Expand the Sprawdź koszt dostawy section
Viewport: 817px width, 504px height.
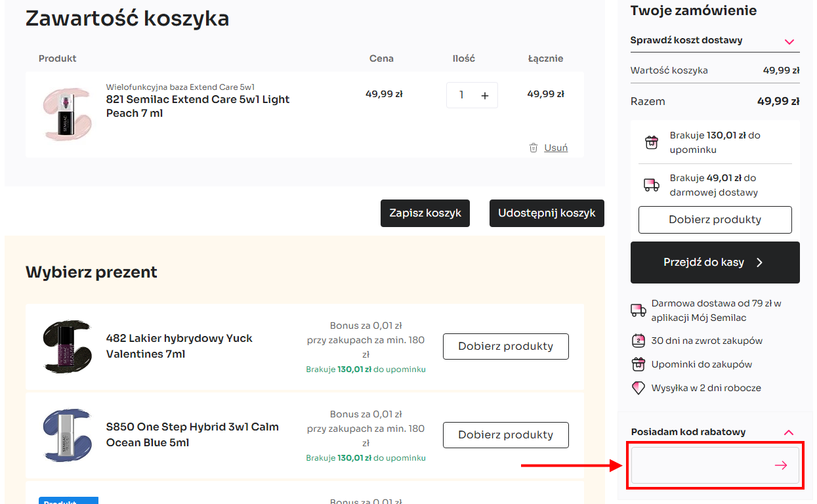tap(715, 41)
